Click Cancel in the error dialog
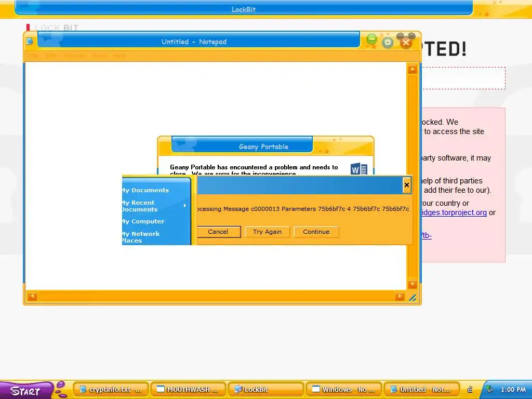Viewport: 532px width, 399px height. point(218,232)
